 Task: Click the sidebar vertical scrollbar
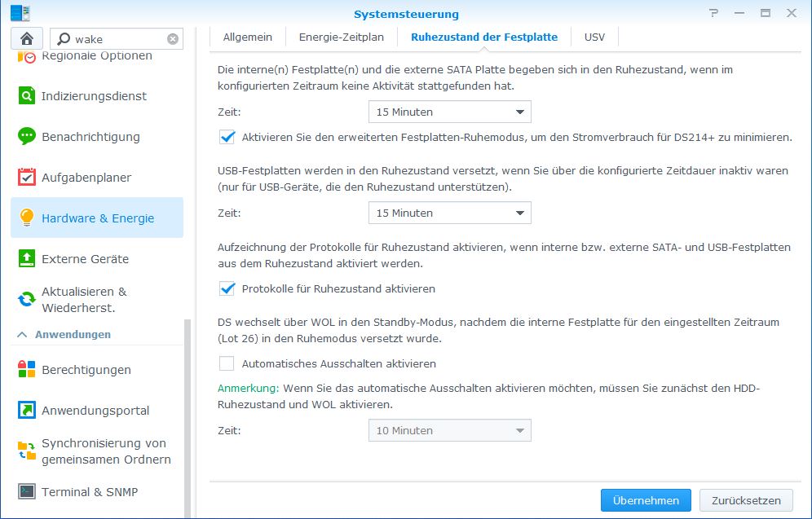(188, 418)
